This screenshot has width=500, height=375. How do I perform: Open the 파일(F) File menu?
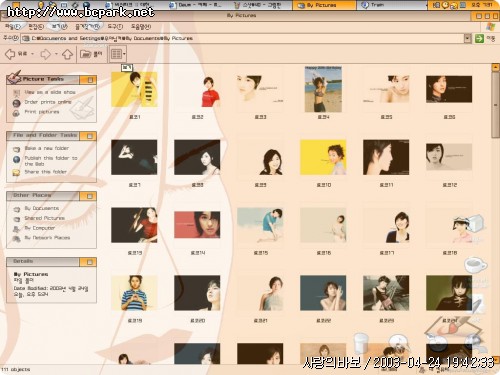pyautogui.click(x=13, y=26)
